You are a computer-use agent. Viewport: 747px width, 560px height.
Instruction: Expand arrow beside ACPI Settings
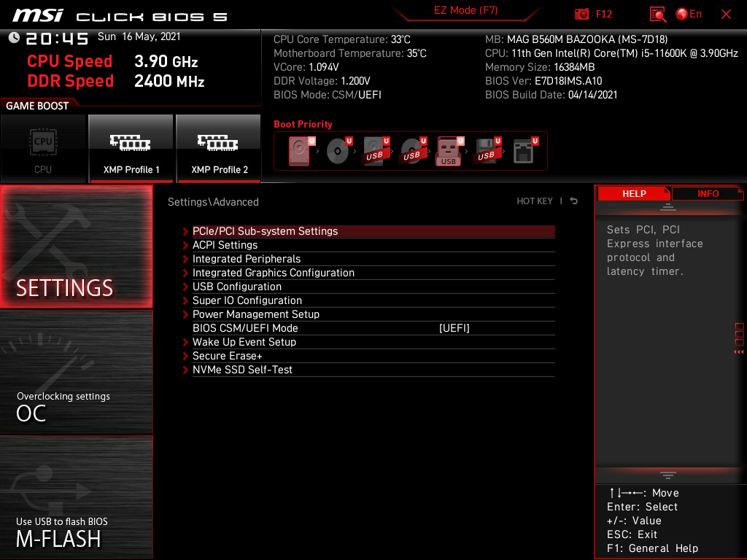coord(185,245)
